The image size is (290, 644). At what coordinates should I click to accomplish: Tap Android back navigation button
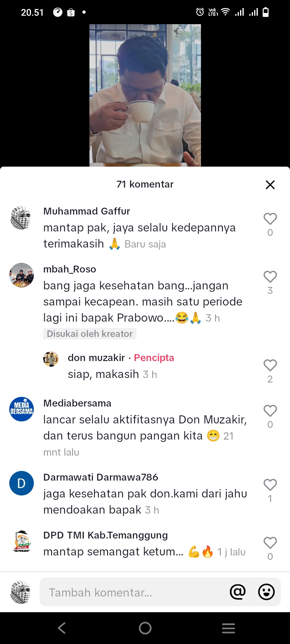(62, 628)
